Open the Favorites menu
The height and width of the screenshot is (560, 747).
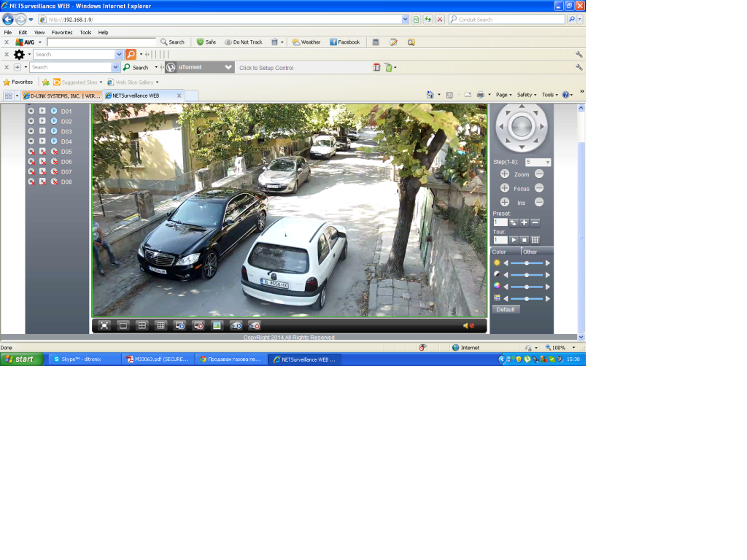tap(62, 32)
